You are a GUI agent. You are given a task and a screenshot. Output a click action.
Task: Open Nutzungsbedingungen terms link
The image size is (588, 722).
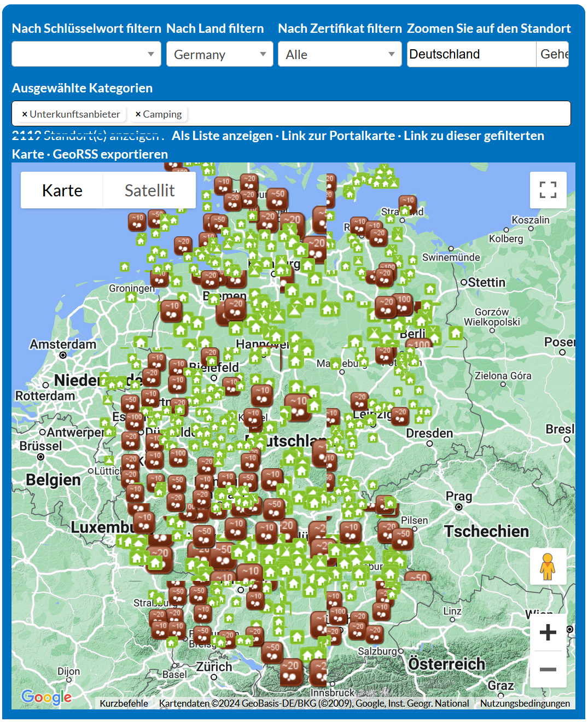[x=525, y=703]
